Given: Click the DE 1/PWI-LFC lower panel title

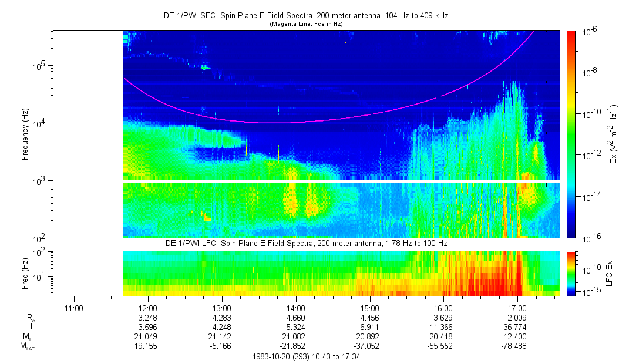Looking at the screenshot, I should (306, 243).
